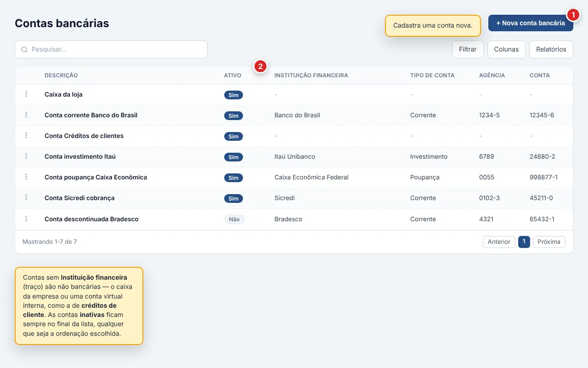588x368 pixels.
Task: Open actions for Conta Sicredi cobrança
Action: click(x=26, y=197)
